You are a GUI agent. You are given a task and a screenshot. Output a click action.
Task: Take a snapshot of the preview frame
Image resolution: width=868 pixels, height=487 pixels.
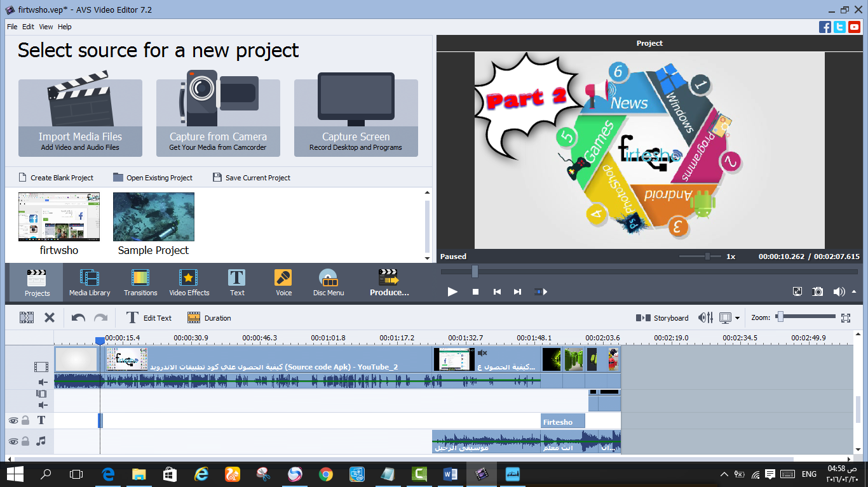click(x=818, y=291)
